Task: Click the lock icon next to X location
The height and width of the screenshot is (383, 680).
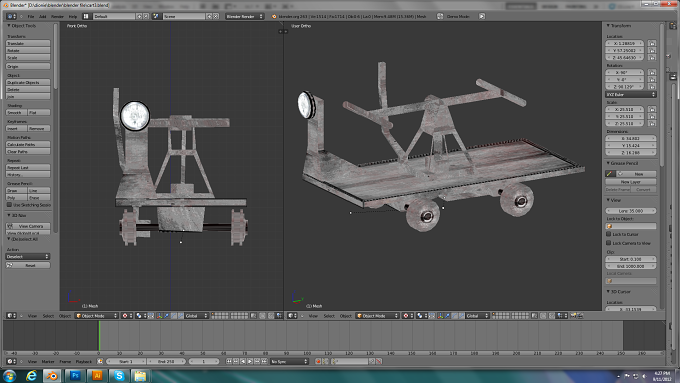Action: [652, 43]
